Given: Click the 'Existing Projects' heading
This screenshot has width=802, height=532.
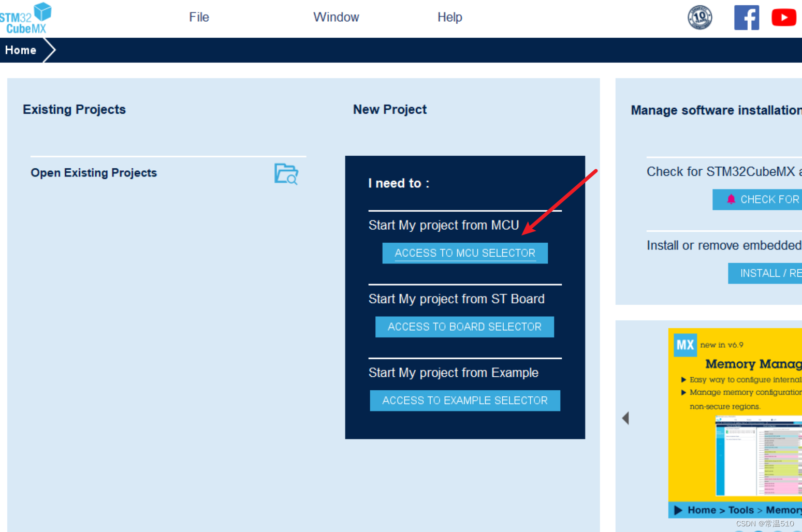Looking at the screenshot, I should coord(74,109).
